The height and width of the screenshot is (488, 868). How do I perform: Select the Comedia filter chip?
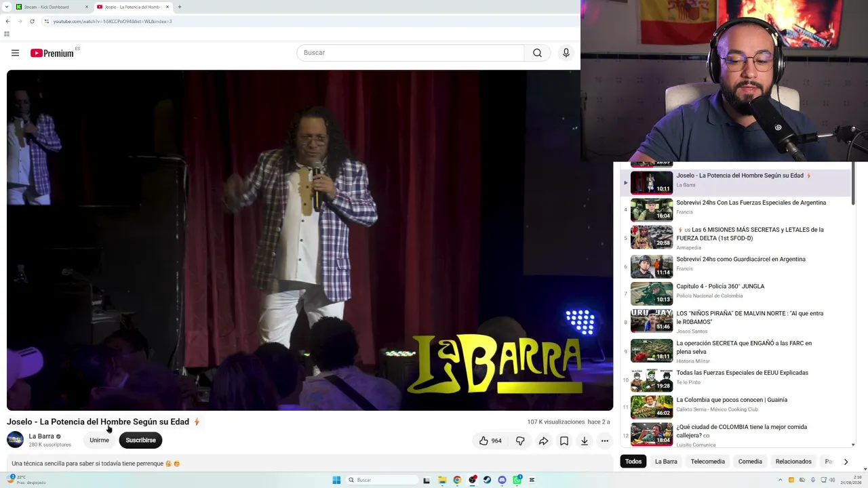point(750,462)
